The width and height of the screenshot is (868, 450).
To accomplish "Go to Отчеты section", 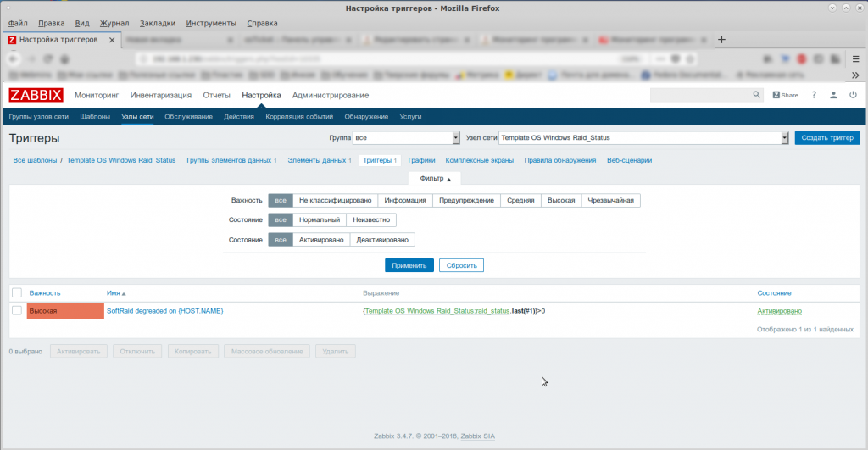I will coord(216,95).
